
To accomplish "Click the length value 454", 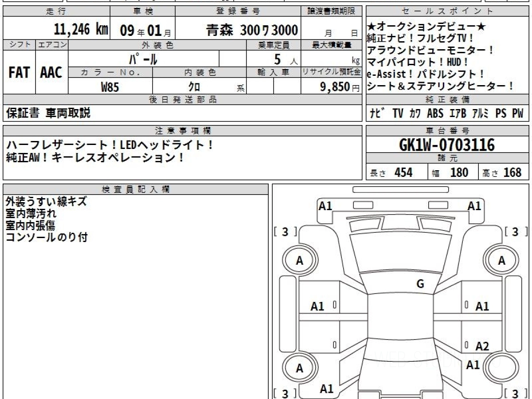I will pos(403,172).
